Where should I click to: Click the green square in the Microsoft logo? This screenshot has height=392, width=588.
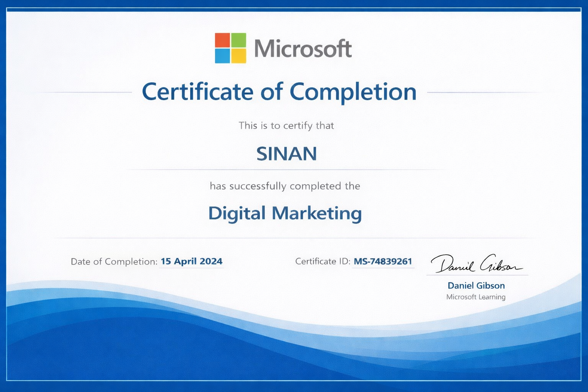pos(238,40)
